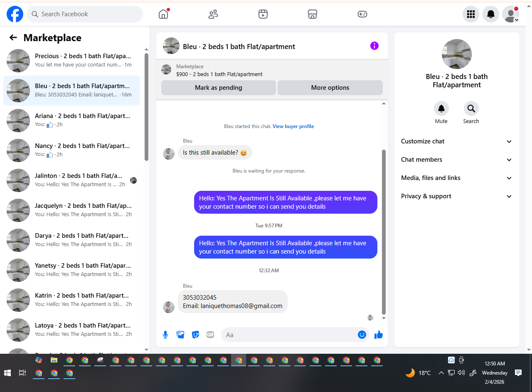Open the Precious conversation
The width and height of the screenshot is (532, 392).
pyautogui.click(x=71, y=61)
